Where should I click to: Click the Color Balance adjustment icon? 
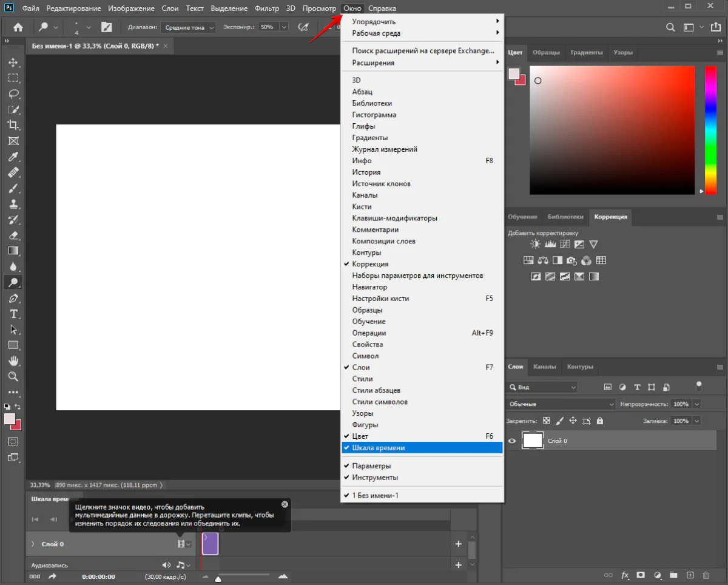[542, 260]
